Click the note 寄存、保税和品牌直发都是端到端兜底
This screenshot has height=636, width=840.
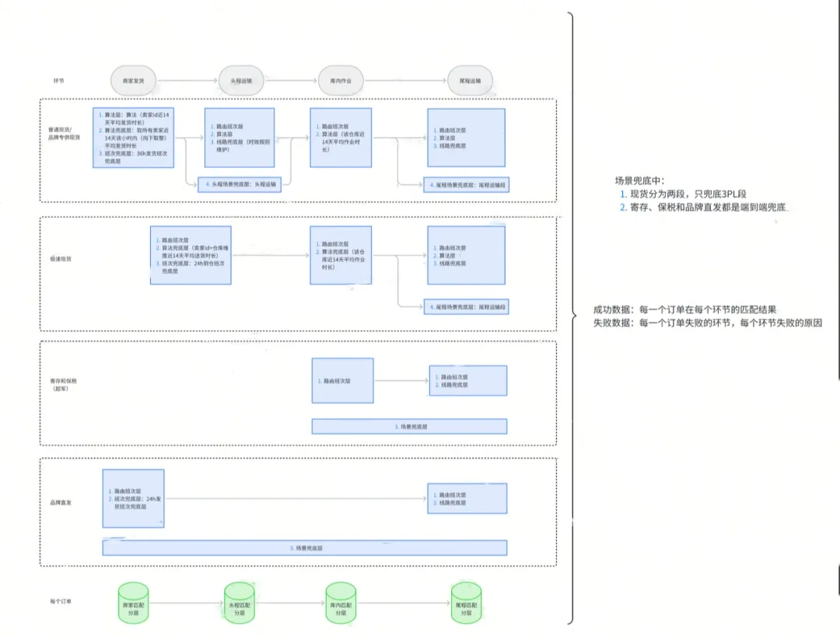pos(708,207)
